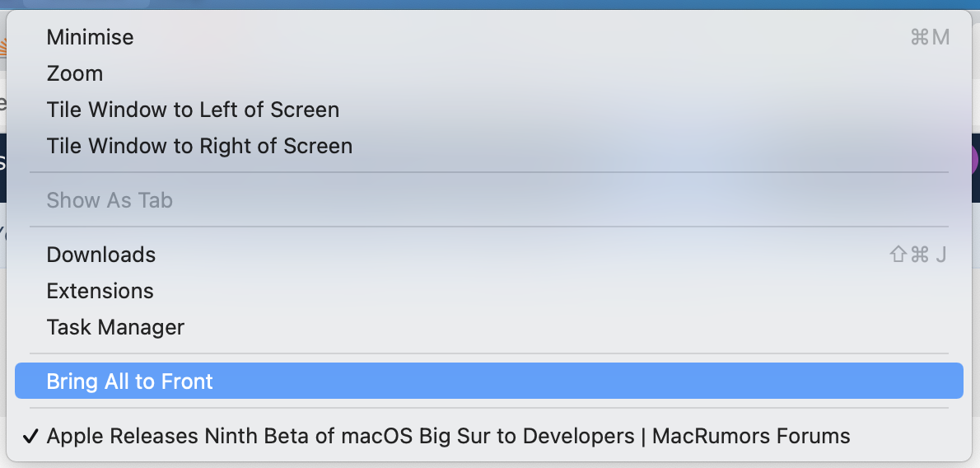Choose Minimise from the Window menu
Viewport: 980px width, 468px height.
(90, 37)
